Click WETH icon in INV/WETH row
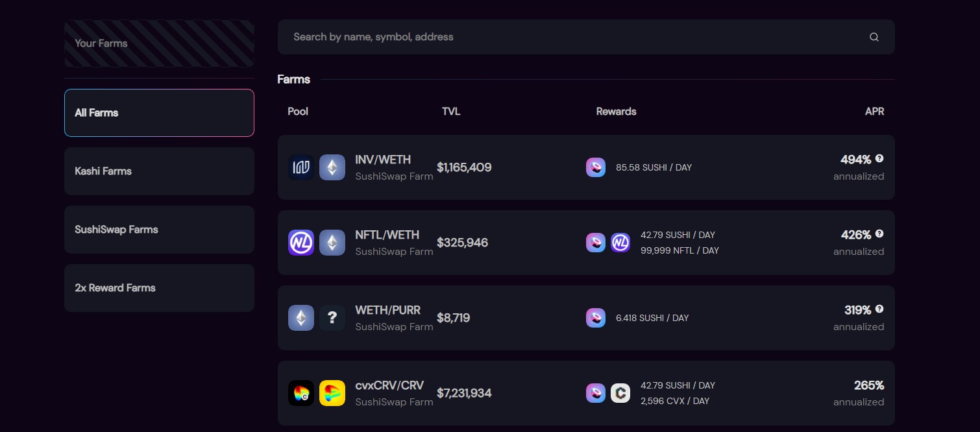Image resolution: width=980 pixels, height=432 pixels. tap(332, 167)
